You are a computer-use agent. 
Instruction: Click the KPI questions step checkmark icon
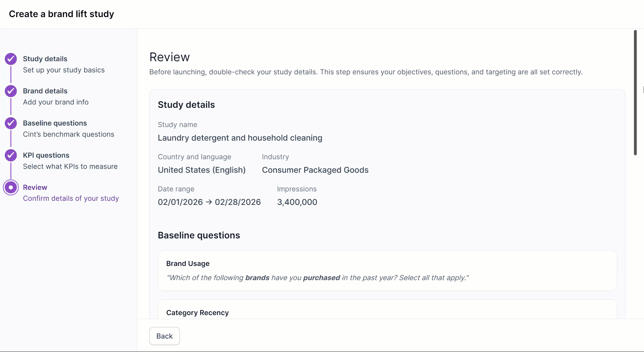click(x=11, y=155)
